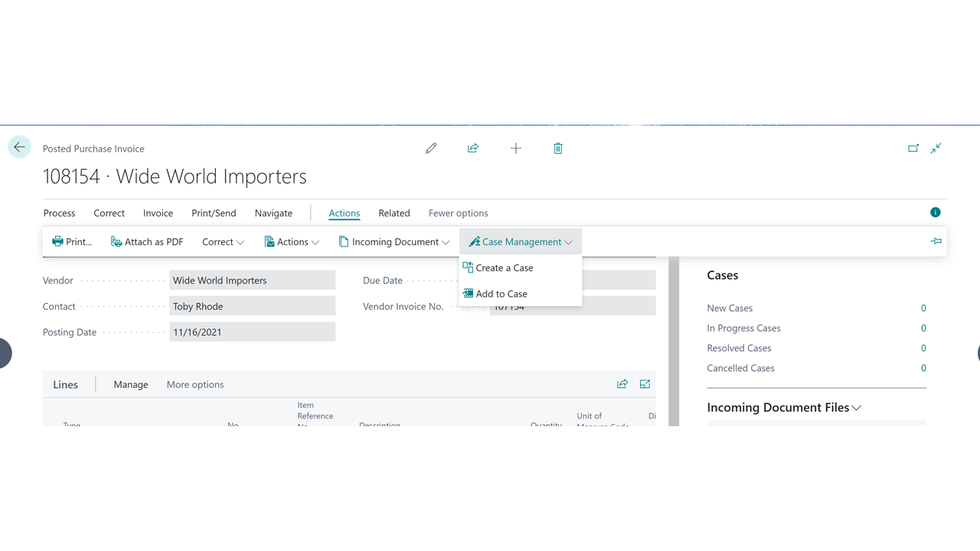980x551 pixels.
Task: Open page in new window icon
Action: tap(913, 148)
